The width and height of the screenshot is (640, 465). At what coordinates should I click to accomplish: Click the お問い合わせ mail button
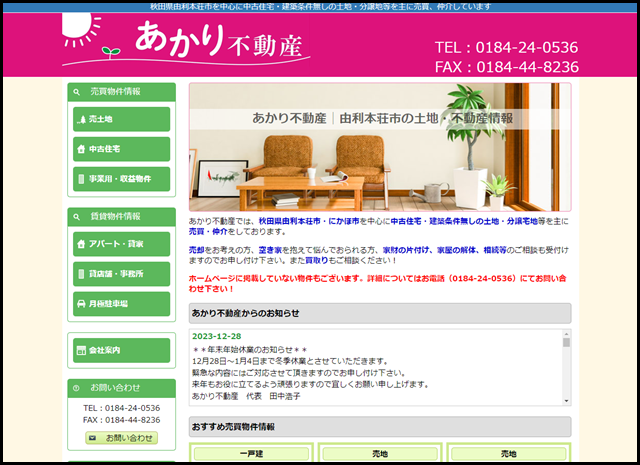(122, 438)
